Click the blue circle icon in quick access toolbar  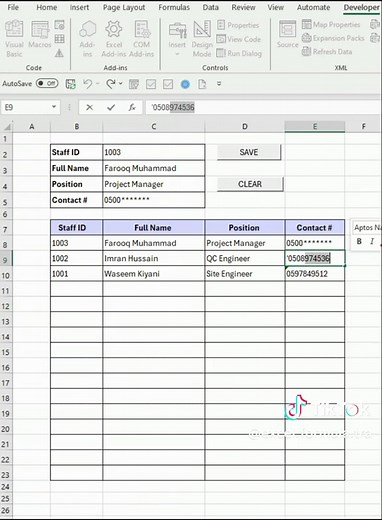coord(185,84)
